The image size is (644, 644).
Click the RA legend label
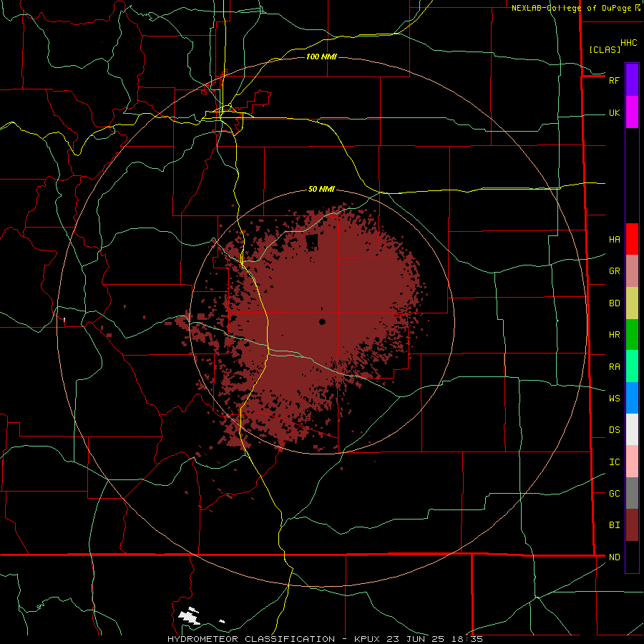point(614,367)
